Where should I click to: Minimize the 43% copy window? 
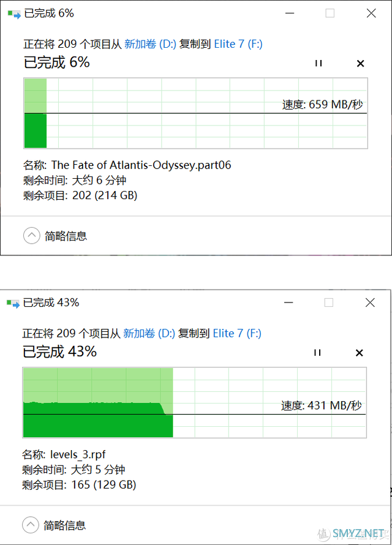click(x=288, y=303)
